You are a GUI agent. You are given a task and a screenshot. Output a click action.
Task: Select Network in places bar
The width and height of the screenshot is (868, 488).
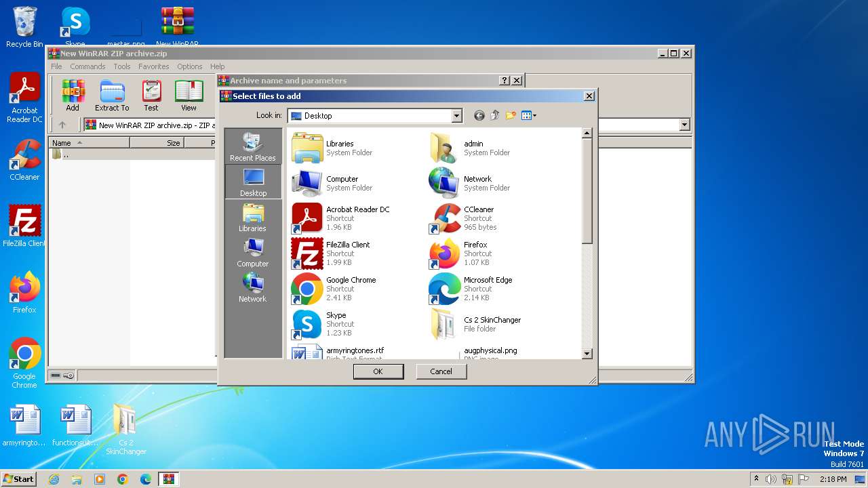pos(253,287)
